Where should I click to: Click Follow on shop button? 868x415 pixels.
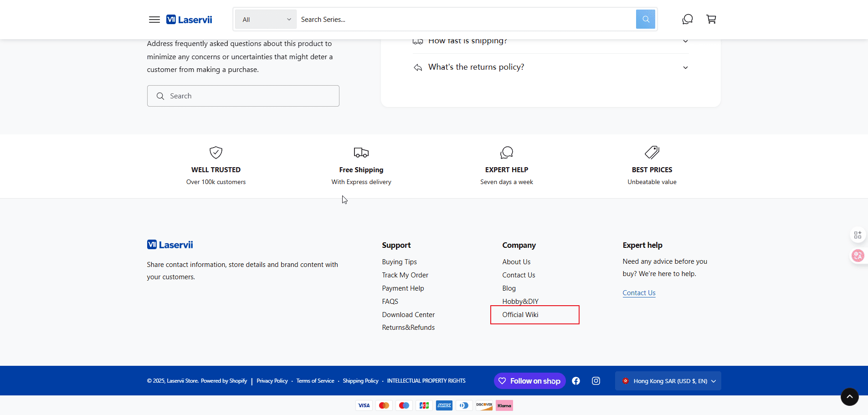coord(529,381)
